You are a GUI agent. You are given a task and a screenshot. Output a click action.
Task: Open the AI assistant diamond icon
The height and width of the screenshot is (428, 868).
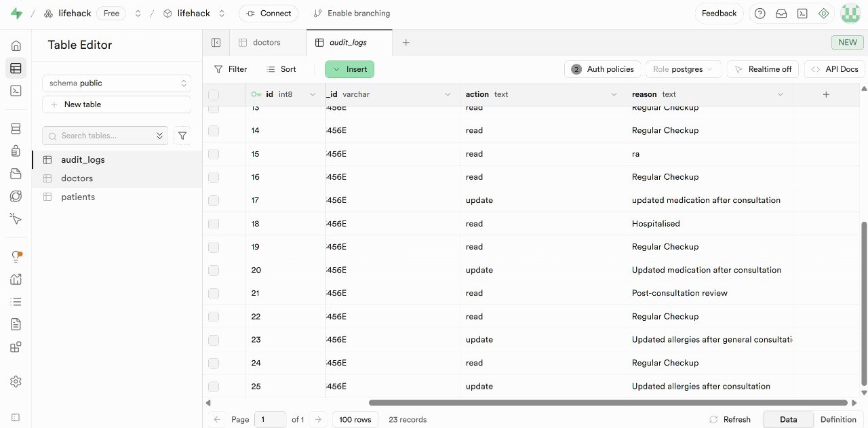tap(824, 14)
